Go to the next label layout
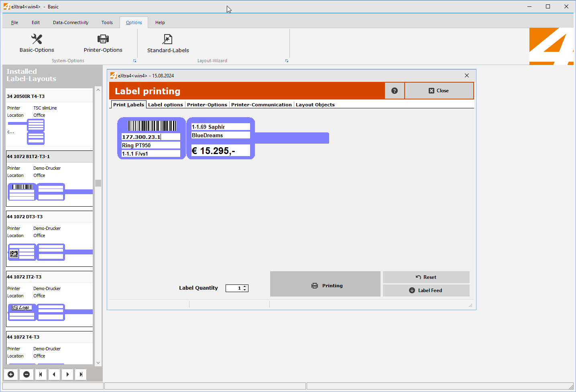The width and height of the screenshot is (576, 392). [67, 374]
